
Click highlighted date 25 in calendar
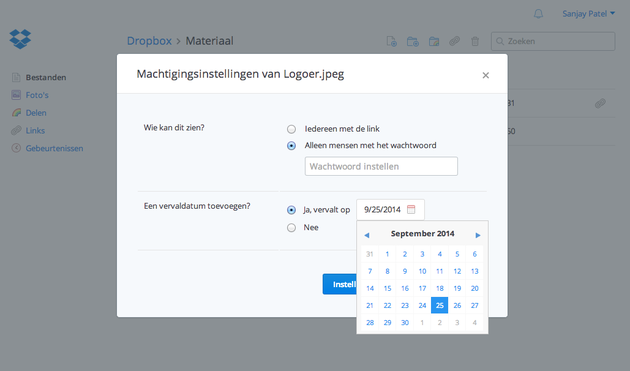440,305
